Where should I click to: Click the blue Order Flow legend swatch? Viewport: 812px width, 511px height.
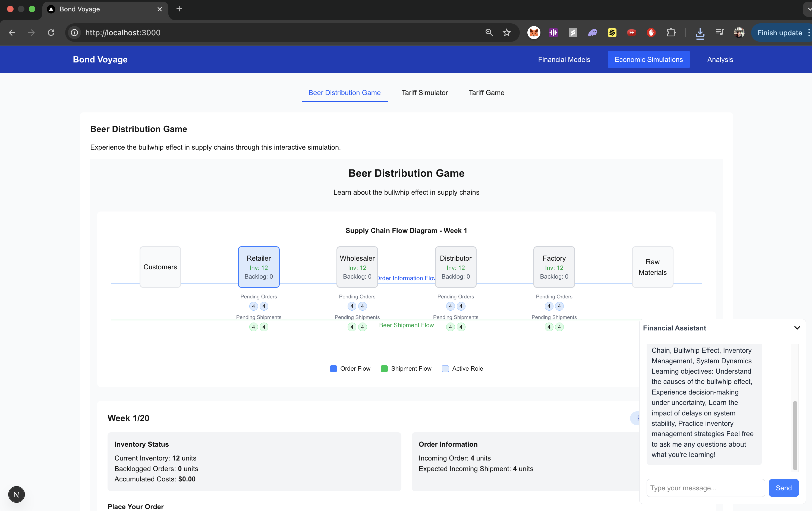pyautogui.click(x=333, y=368)
